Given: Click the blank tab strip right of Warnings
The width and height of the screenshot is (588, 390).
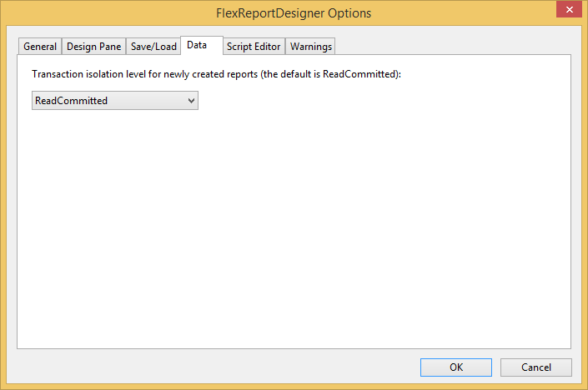Looking at the screenshot, I should click(x=450, y=46).
